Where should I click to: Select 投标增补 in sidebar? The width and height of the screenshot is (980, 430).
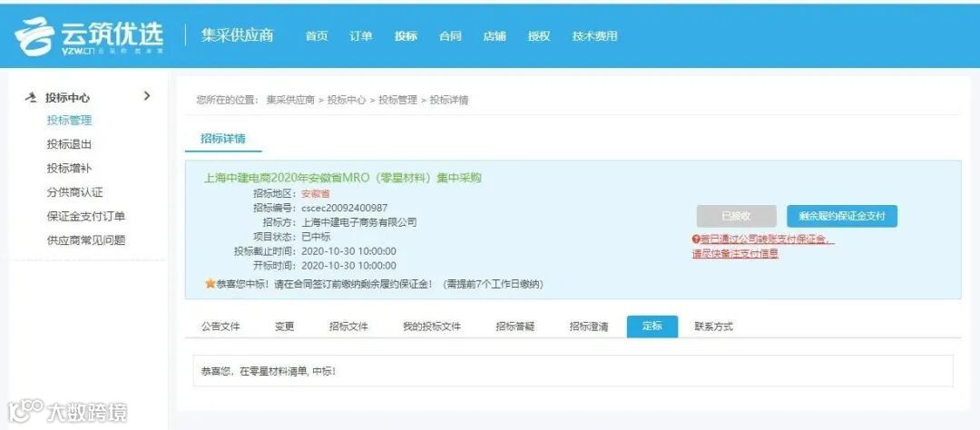pos(69,168)
